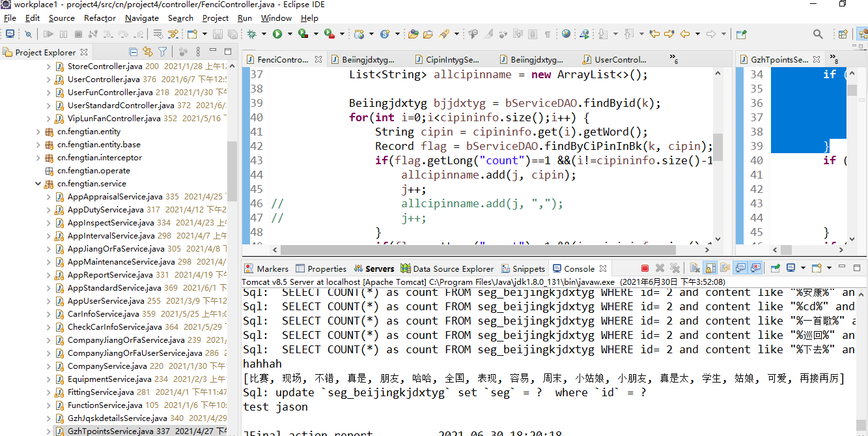Toggle Scroll Lock in the Console

click(710, 268)
